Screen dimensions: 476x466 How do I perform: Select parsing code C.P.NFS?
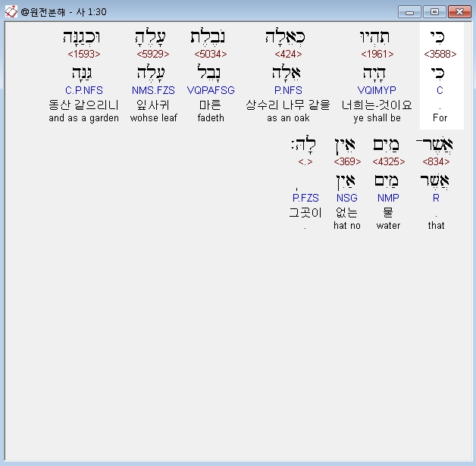[x=84, y=90]
